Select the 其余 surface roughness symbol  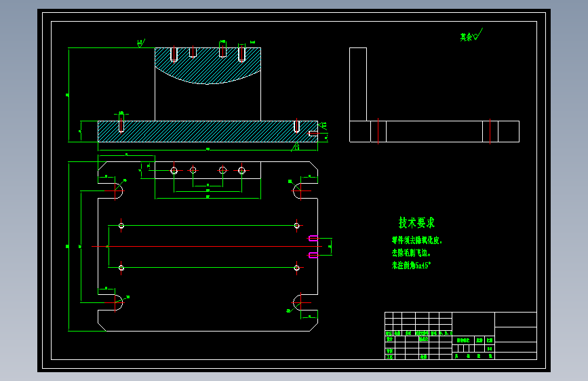coord(471,35)
